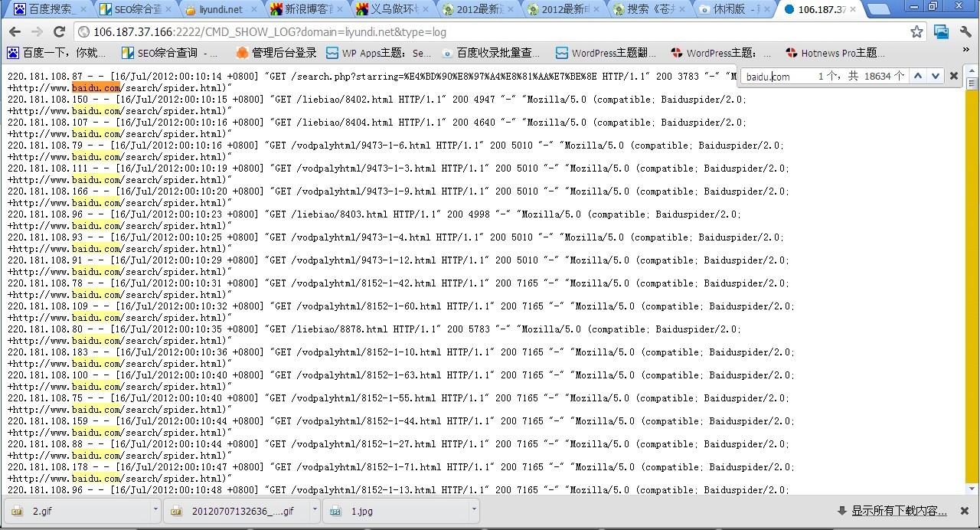Go forward to the next page
The width and height of the screenshot is (980, 530).
click(x=37, y=32)
